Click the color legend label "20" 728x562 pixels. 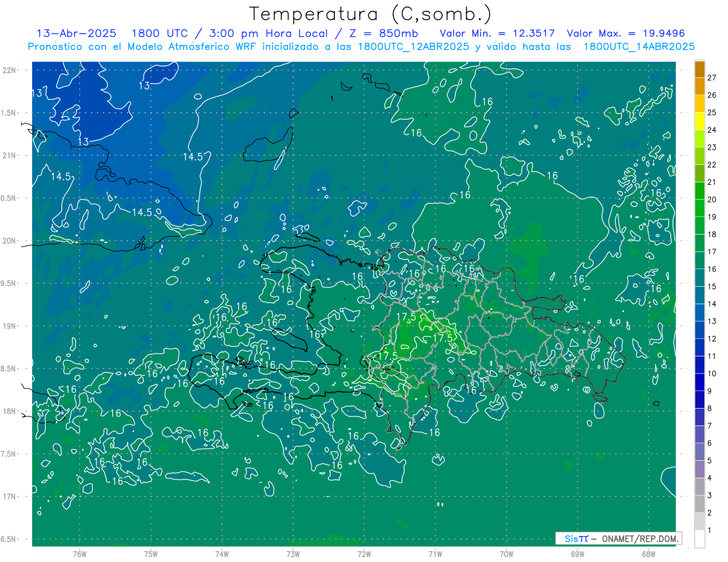click(712, 199)
